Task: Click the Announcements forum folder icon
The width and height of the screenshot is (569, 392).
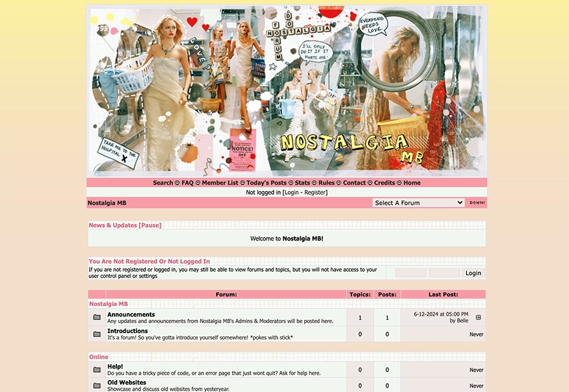Action: pos(97,317)
